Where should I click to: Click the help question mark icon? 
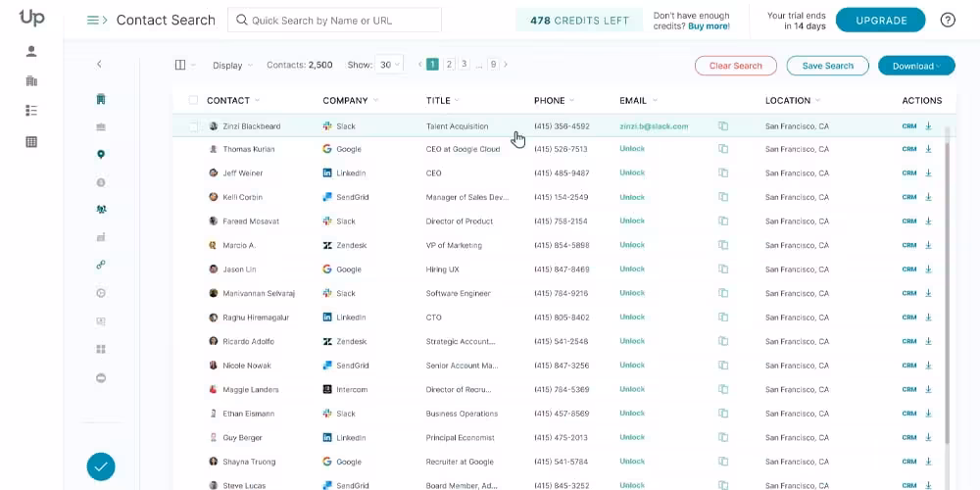tap(948, 20)
